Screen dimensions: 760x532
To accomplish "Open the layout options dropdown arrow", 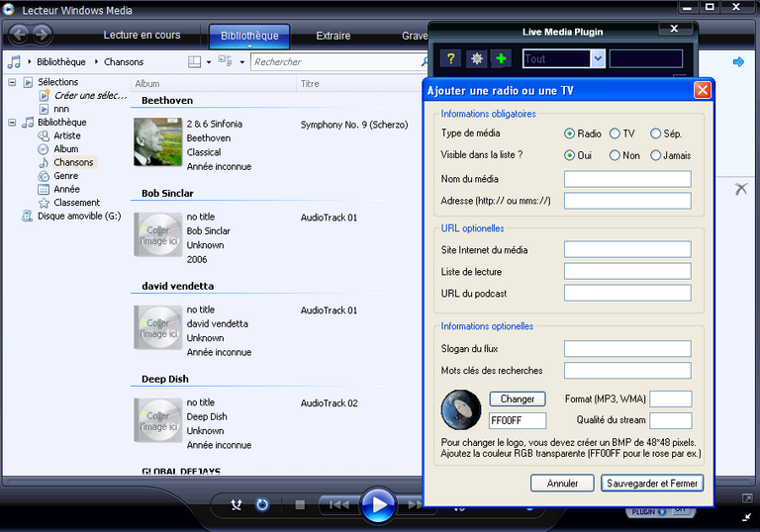I will tap(209, 62).
